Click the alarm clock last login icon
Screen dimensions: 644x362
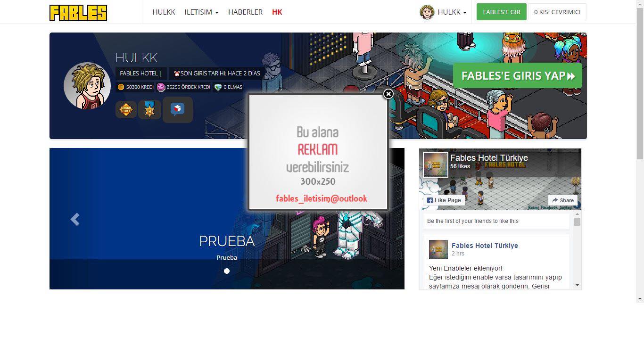(x=177, y=74)
